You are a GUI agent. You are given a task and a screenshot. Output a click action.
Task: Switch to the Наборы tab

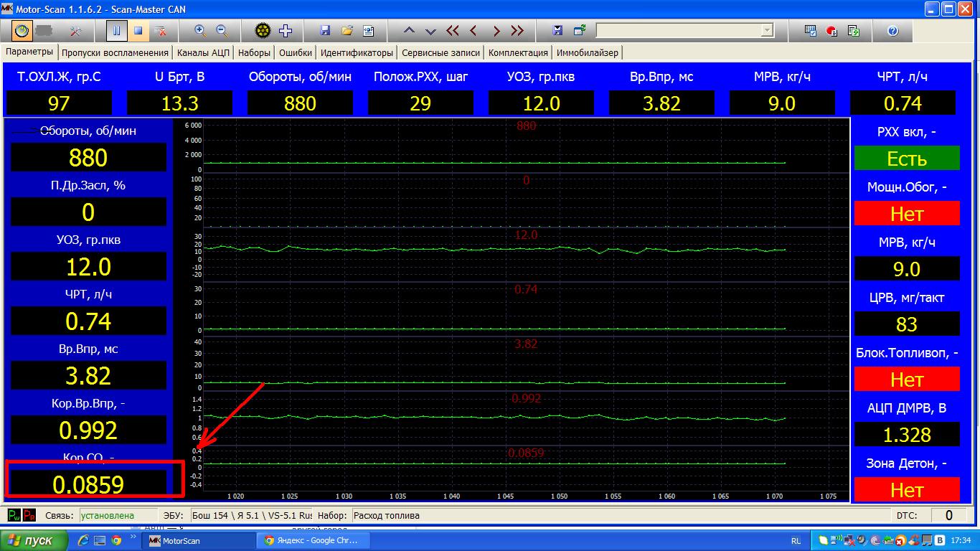pos(254,52)
